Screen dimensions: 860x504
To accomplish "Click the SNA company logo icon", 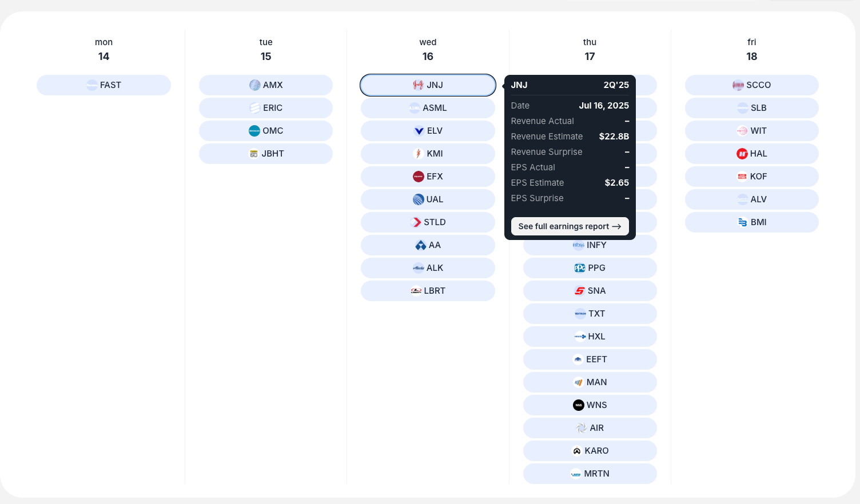I will tap(580, 291).
